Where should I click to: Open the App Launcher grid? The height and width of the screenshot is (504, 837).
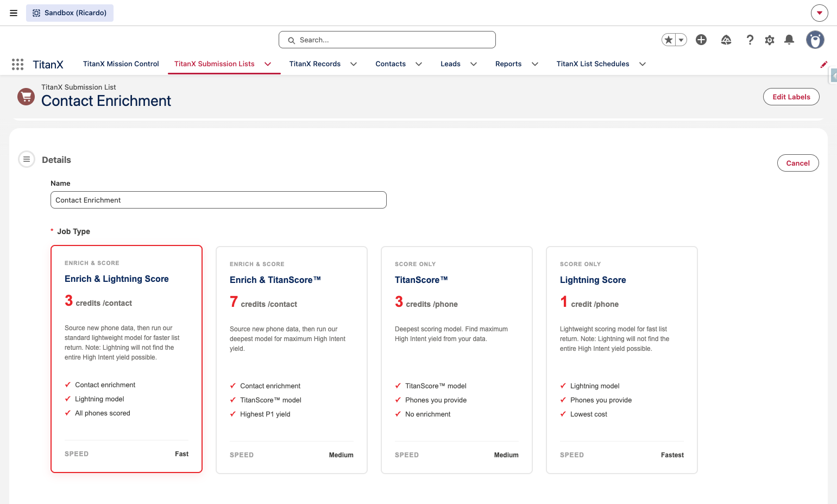(17, 64)
